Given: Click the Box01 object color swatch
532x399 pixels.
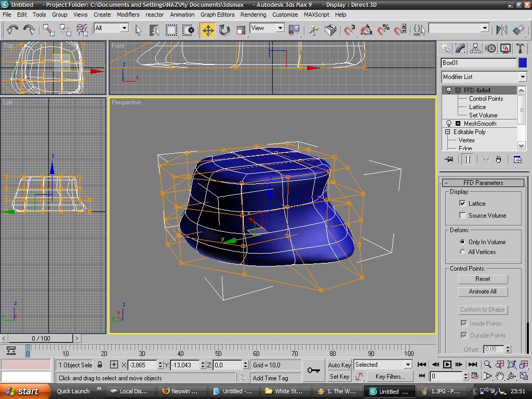Looking at the screenshot, I should pos(523,62).
